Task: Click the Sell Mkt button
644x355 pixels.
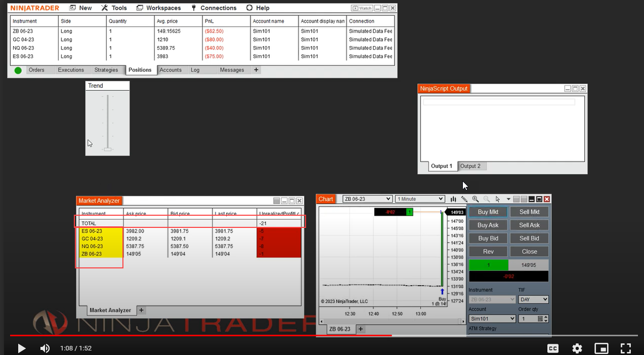Action: (529, 212)
